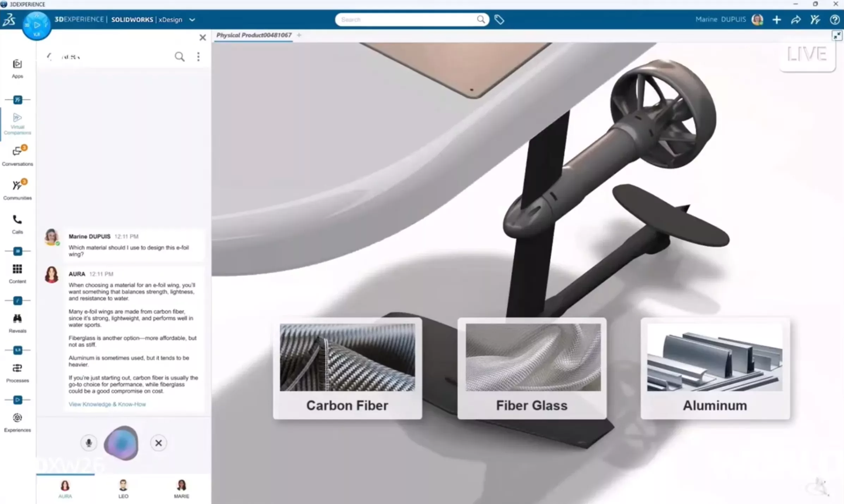Click the tag icon beside the search bar
This screenshot has width=844, height=504.
(499, 20)
